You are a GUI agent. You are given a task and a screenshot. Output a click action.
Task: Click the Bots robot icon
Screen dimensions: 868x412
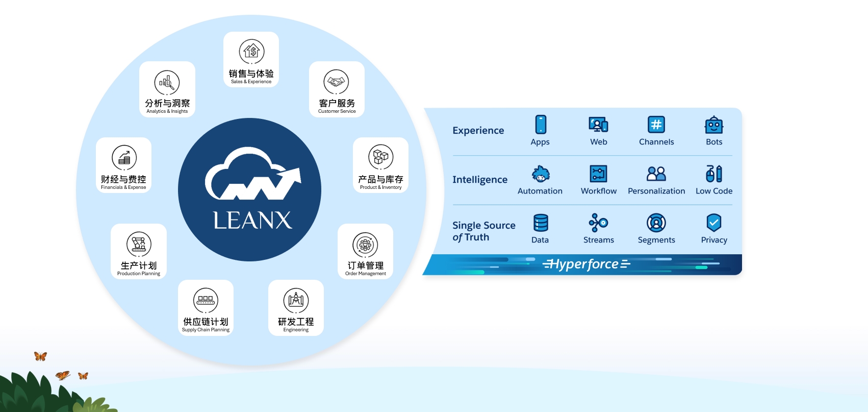coord(714,125)
